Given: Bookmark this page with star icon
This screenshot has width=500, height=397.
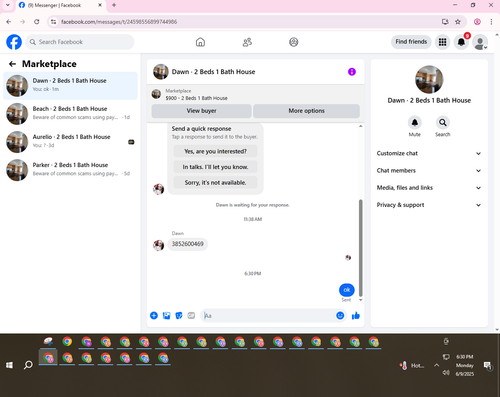Looking at the screenshot, I should [458, 22].
